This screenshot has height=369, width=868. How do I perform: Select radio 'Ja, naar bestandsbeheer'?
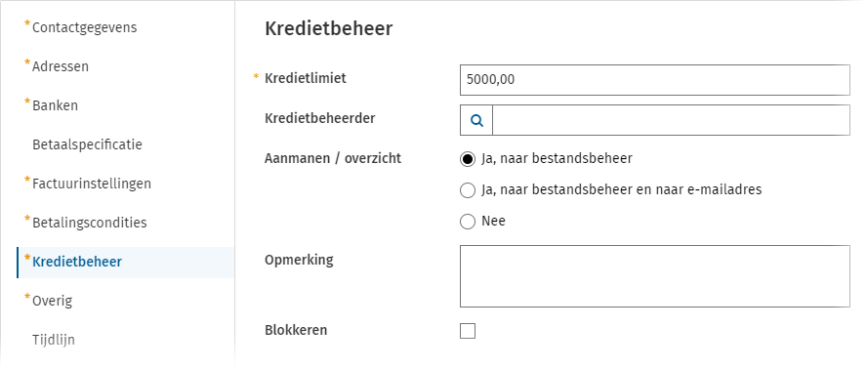468,159
